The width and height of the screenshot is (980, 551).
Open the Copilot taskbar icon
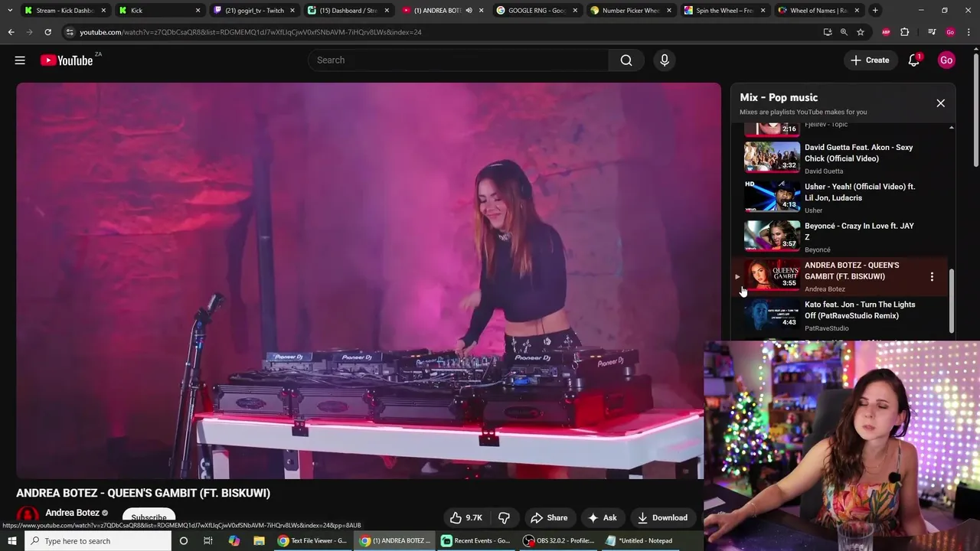coord(234,541)
